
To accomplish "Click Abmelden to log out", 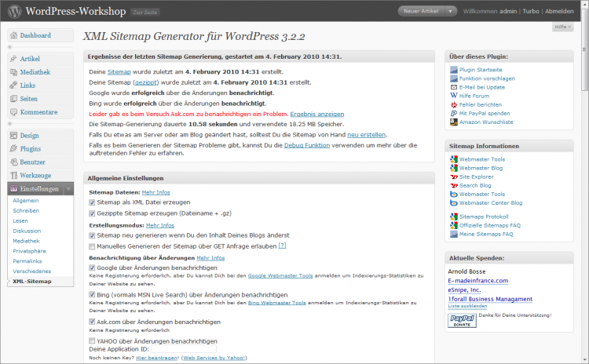I will tap(559, 12).
